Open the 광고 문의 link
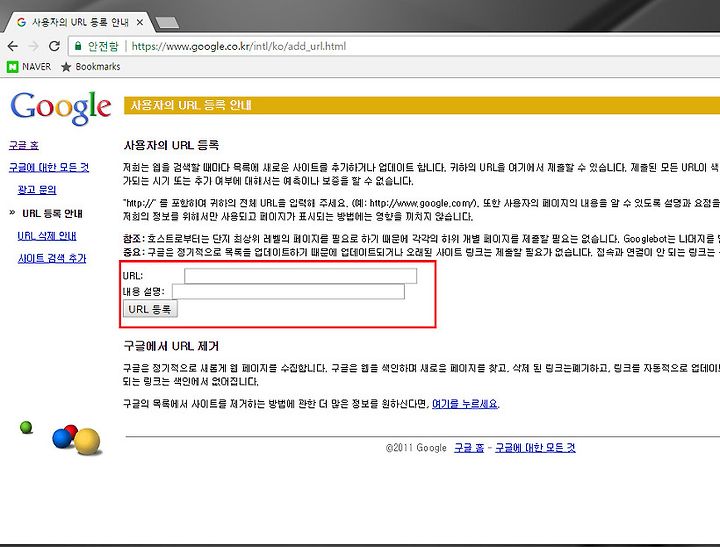 pos(37,190)
